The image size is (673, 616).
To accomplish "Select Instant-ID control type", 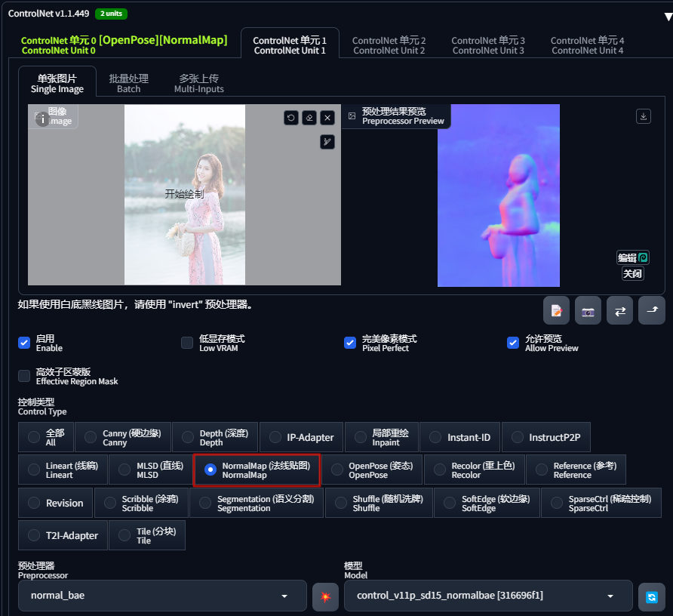I will point(459,437).
